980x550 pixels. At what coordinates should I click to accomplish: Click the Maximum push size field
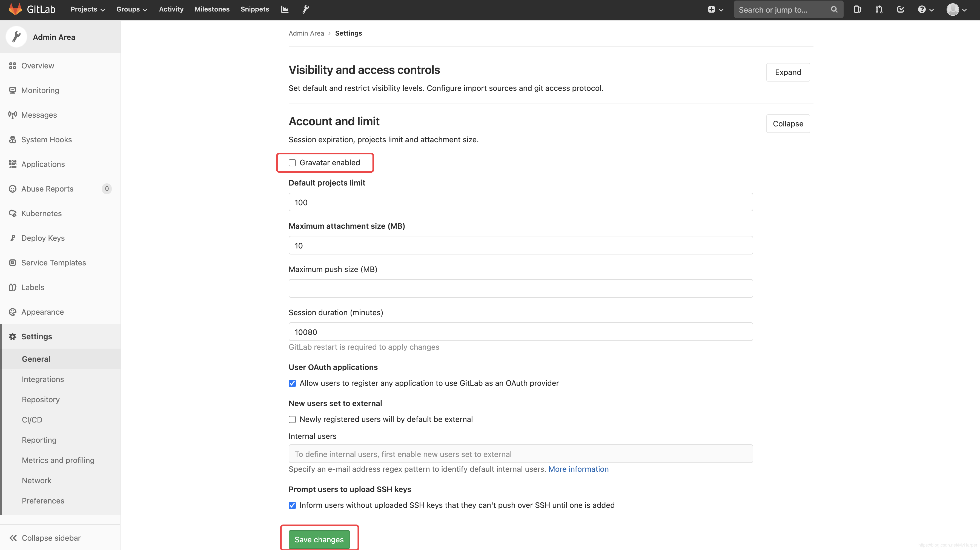tap(520, 288)
